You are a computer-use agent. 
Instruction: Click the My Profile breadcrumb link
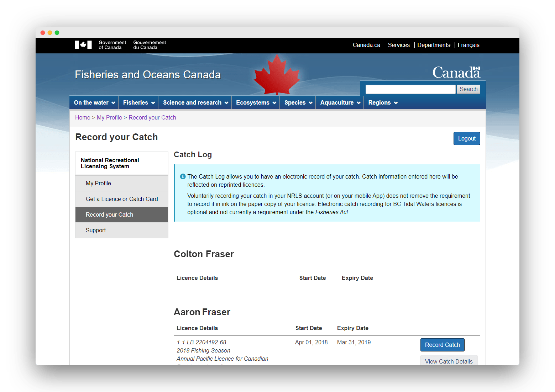[109, 118]
